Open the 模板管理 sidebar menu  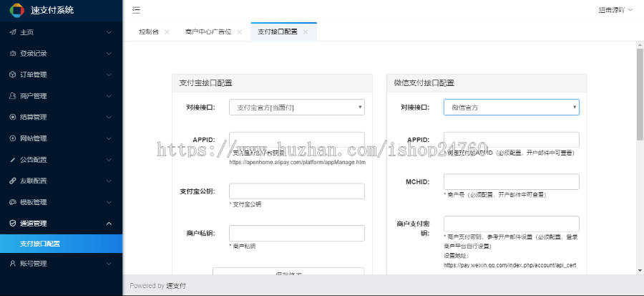(62, 202)
